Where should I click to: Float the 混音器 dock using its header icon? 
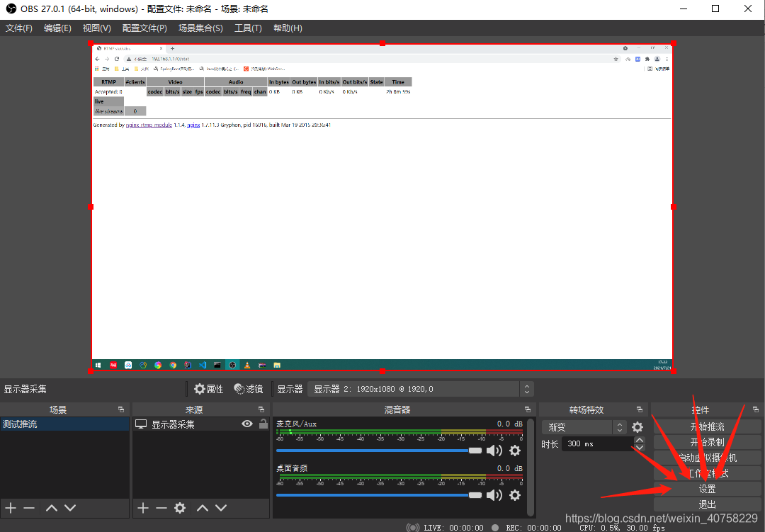tap(528, 409)
